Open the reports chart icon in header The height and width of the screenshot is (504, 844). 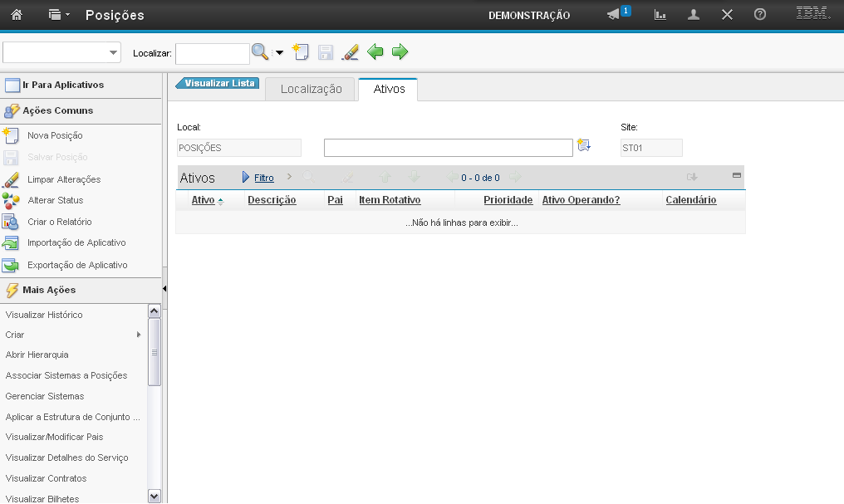pyautogui.click(x=660, y=15)
